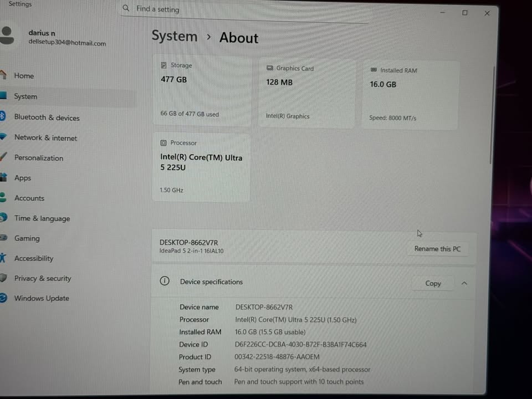
Task: Click the Storage card icon
Action: pos(163,65)
